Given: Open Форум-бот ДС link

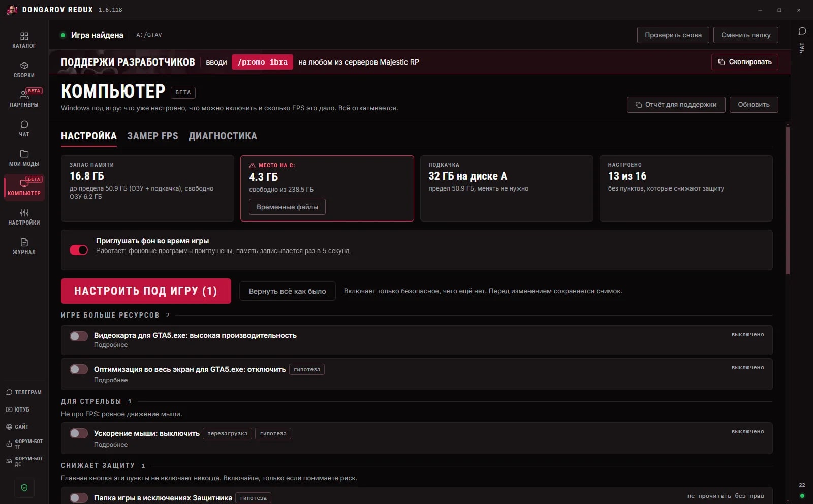Looking at the screenshot, I should pos(24,461).
